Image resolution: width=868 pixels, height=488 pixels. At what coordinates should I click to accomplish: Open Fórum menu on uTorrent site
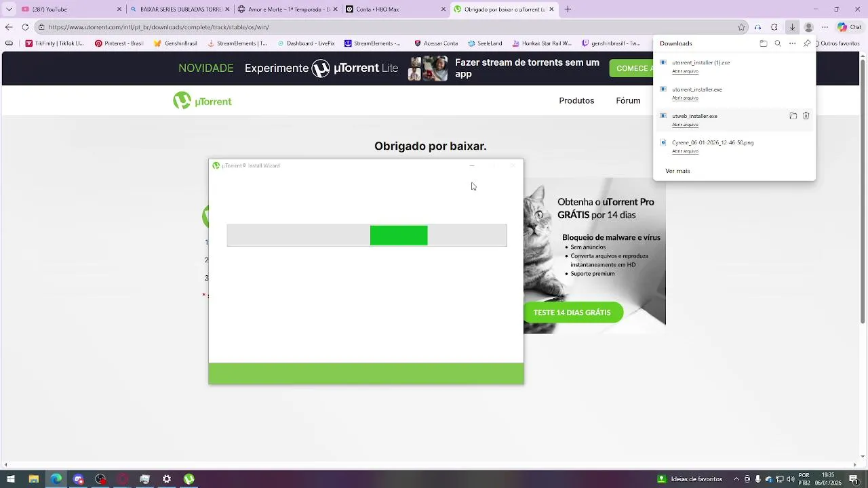point(628,100)
